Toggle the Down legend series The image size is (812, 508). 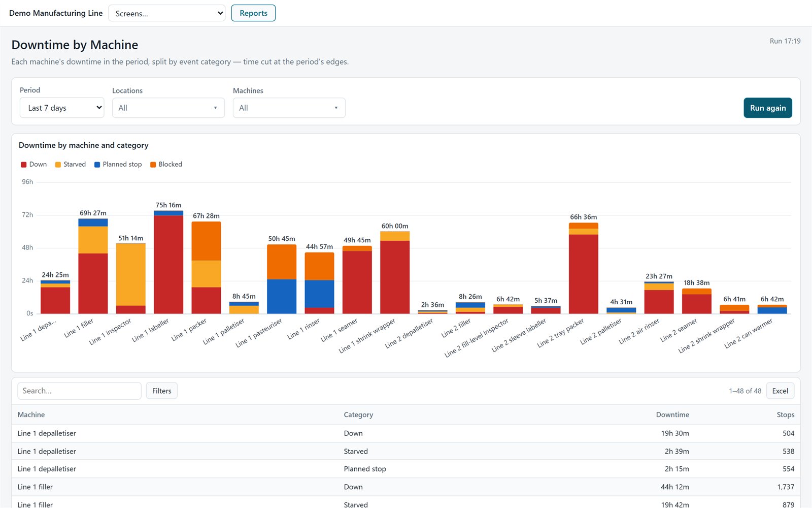point(33,164)
